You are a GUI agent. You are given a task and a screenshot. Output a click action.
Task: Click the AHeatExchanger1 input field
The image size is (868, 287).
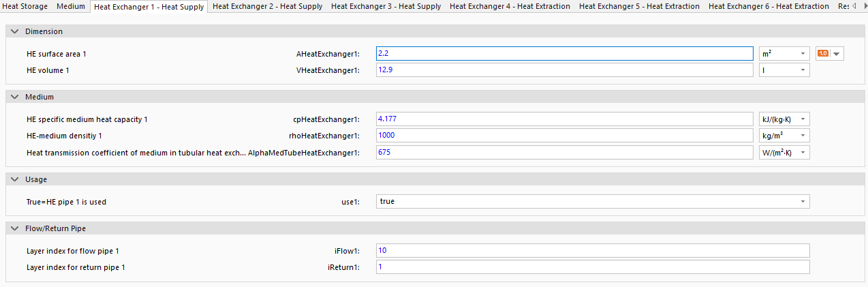[x=564, y=54]
